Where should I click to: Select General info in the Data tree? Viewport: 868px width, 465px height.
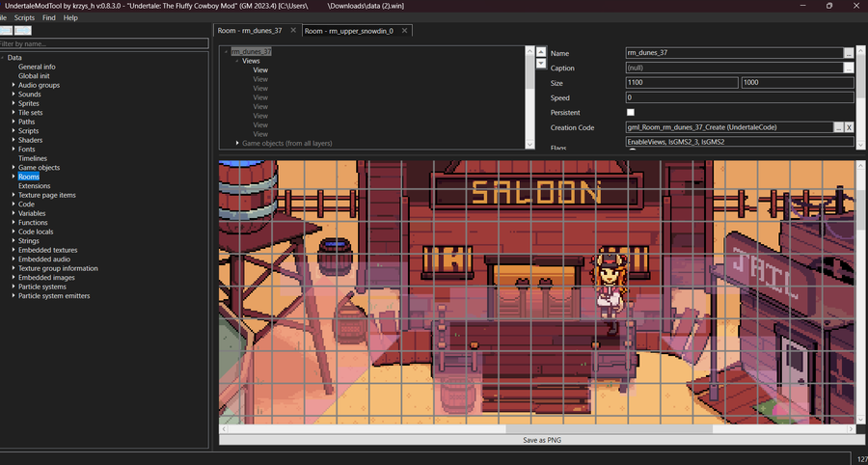[x=37, y=67]
